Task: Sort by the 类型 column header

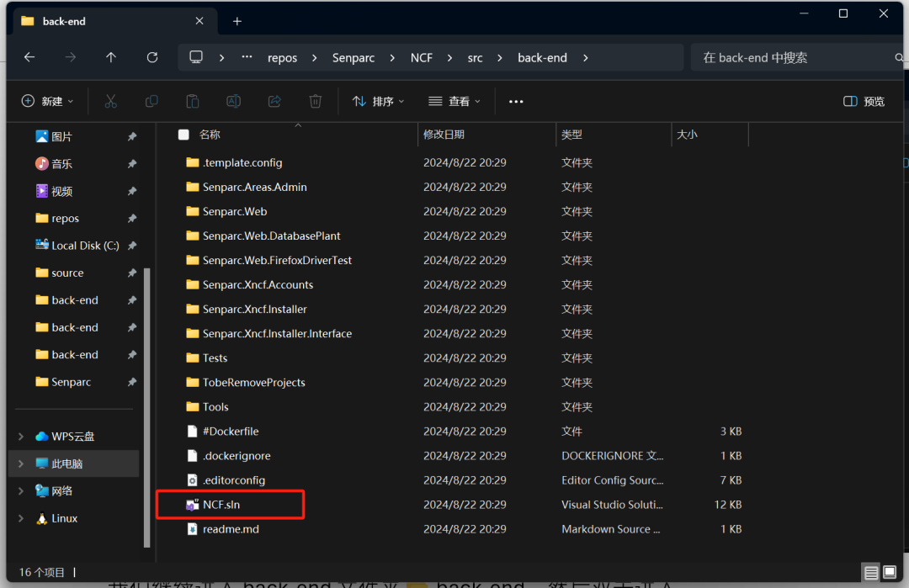Action: pyautogui.click(x=571, y=135)
